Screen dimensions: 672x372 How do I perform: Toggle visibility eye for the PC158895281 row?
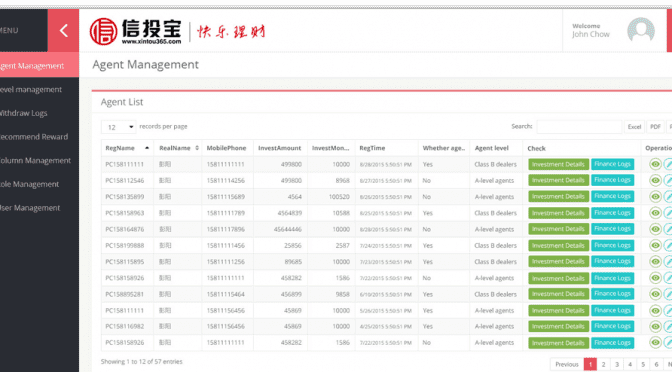(x=655, y=294)
